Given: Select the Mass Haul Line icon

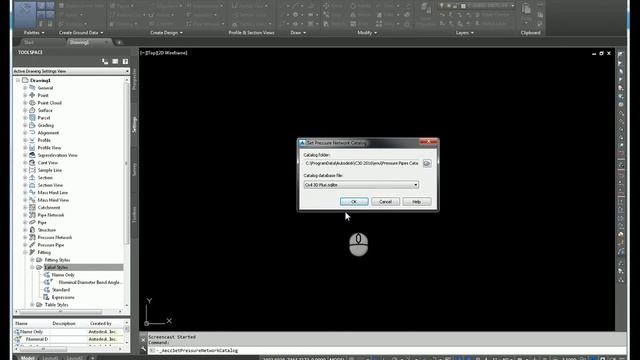Looking at the screenshot, I should pyautogui.click(x=32, y=192).
